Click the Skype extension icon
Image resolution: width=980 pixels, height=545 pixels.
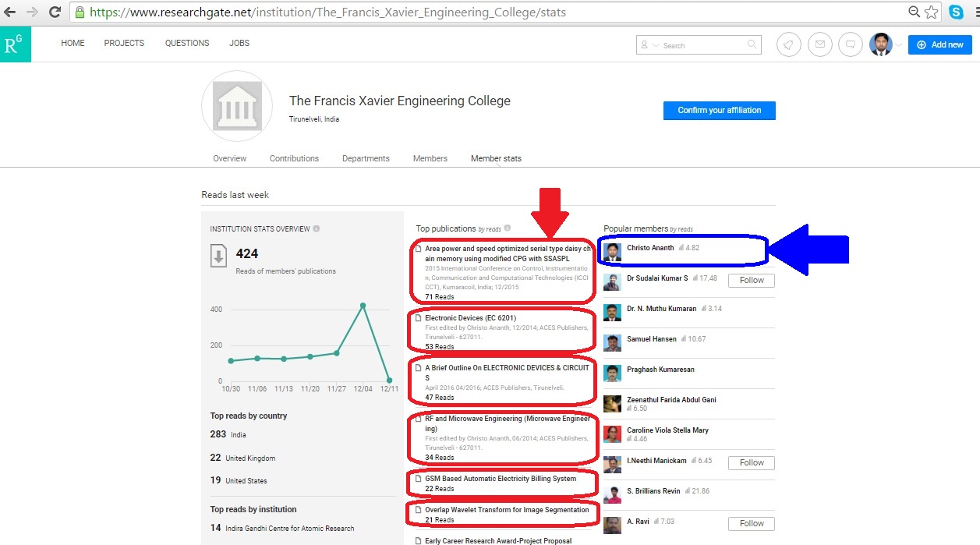coord(956,12)
